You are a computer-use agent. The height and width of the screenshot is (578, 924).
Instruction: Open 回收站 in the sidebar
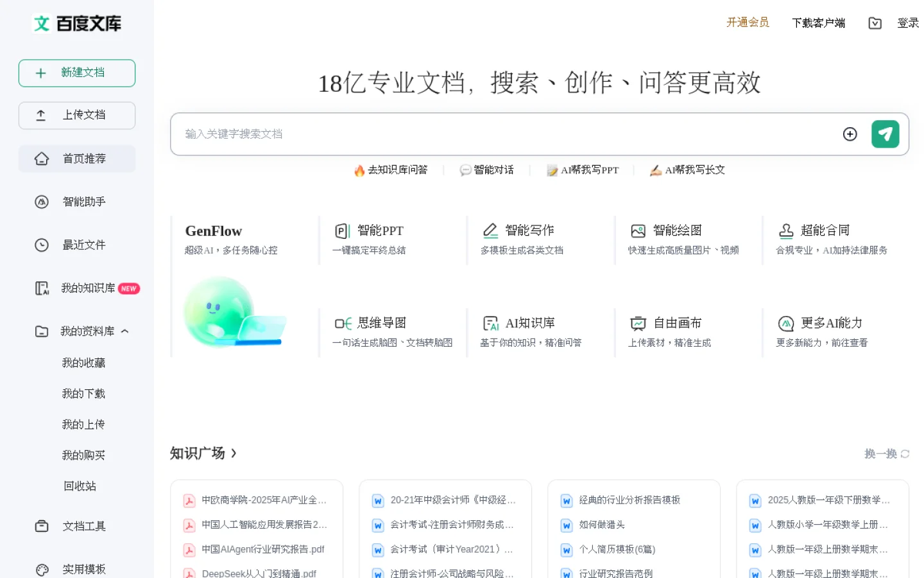(80, 486)
